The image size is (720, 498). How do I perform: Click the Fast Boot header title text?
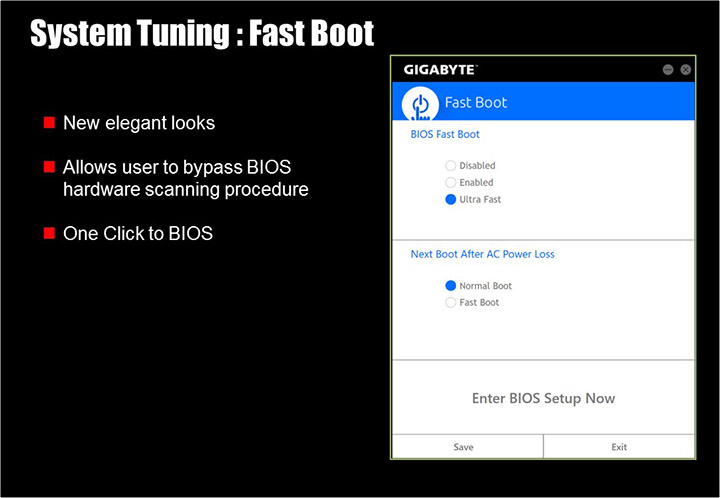(x=476, y=102)
